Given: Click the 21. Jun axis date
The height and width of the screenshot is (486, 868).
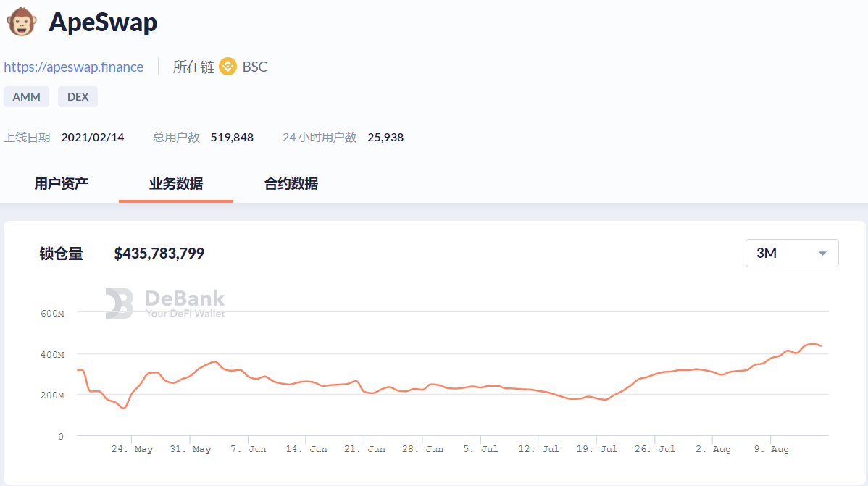Looking at the screenshot, I should [364, 449].
